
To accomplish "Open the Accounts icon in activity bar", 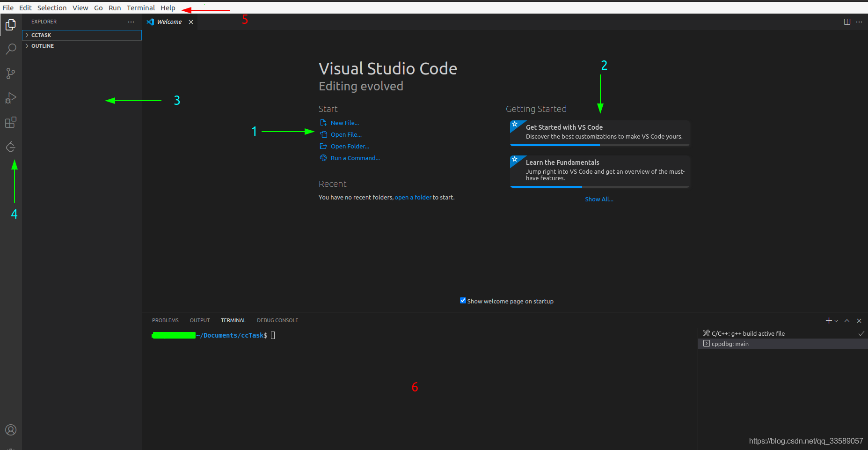I will click(x=11, y=430).
